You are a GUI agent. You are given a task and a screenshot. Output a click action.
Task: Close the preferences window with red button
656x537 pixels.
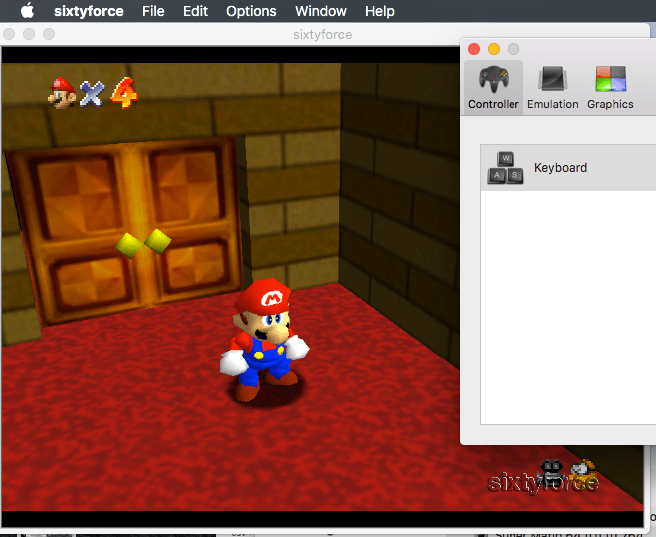[474, 49]
